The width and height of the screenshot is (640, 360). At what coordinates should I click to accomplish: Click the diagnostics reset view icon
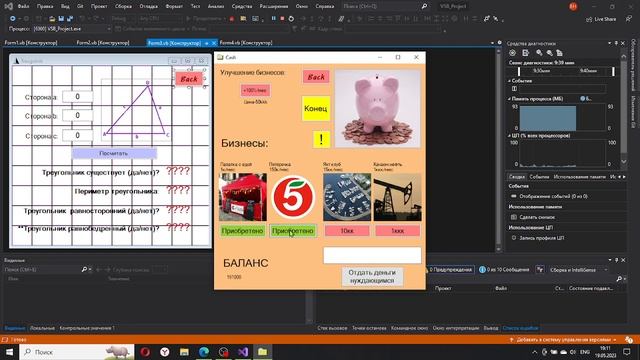[559, 53]
